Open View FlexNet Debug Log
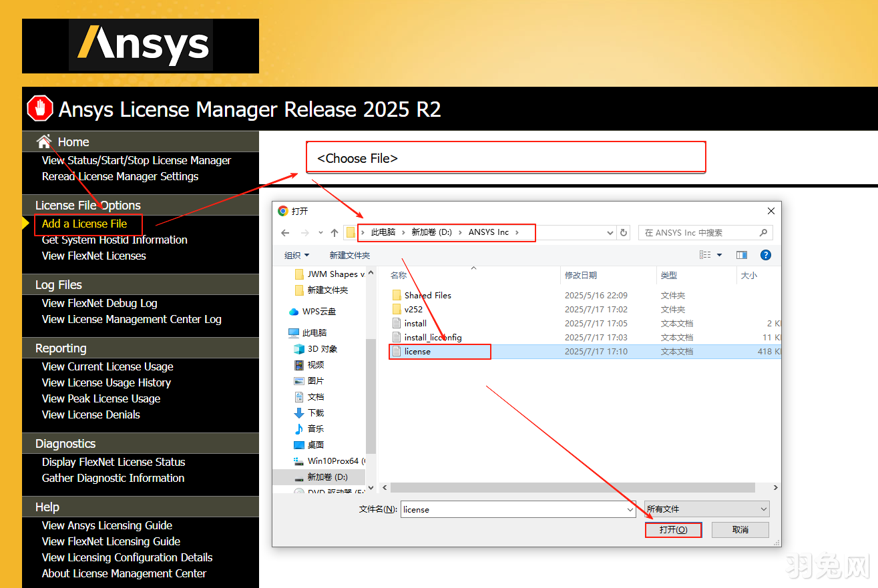The height and width of the screenshot is (588, 878). pos(99,302)
